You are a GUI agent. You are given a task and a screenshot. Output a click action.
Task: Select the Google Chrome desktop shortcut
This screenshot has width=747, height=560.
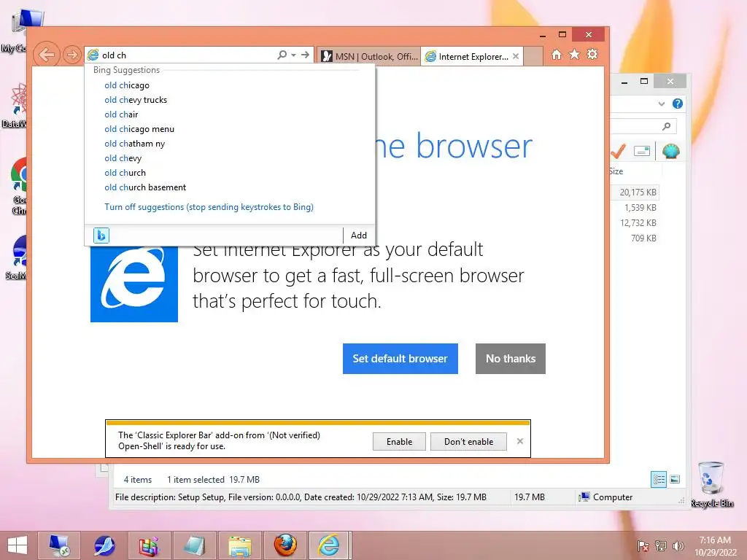(x=19, y=186)
